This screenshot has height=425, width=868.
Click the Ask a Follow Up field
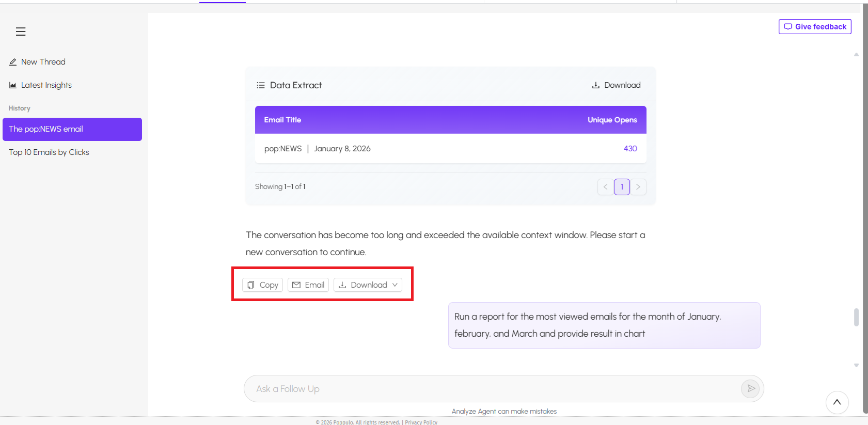491,389
